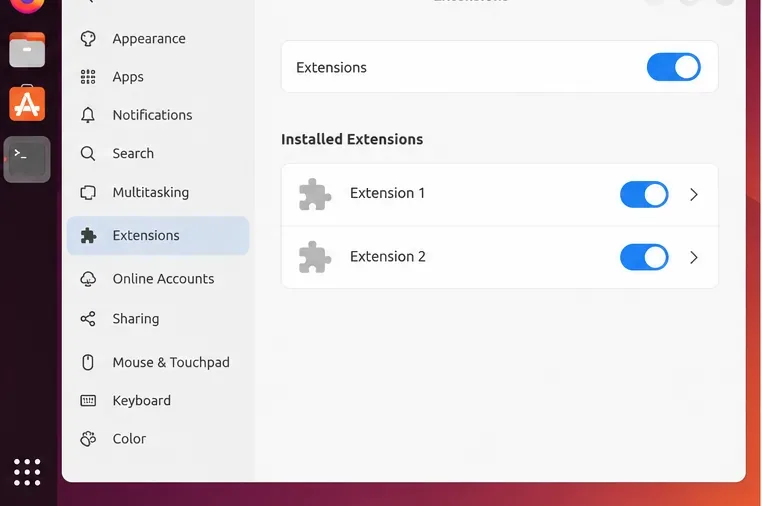
Task: Select Search label in sidebar
Action: 133,154
